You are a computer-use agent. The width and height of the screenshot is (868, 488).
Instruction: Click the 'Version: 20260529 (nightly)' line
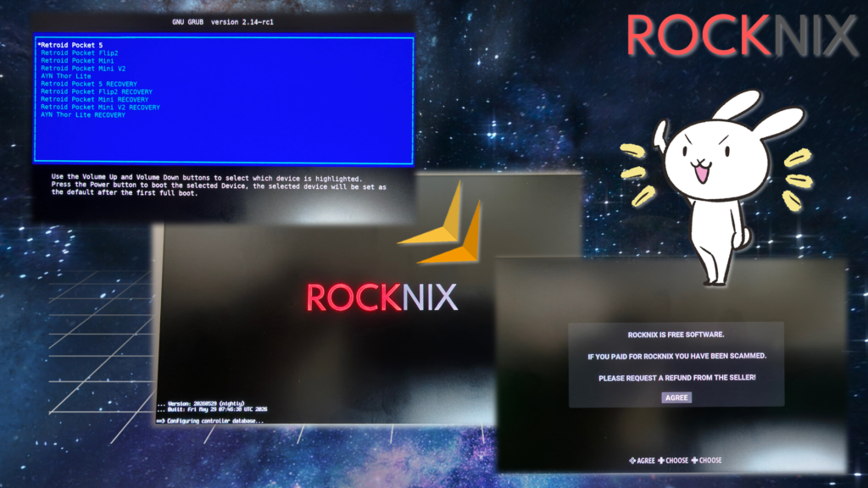[205, 404]
